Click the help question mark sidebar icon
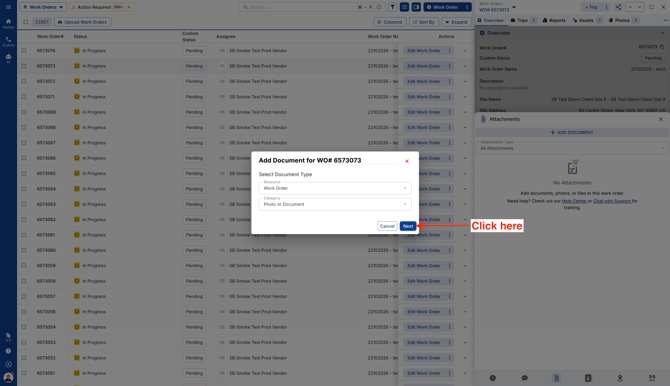The width and height of the screenshot is (670, 386). point(8,351)
